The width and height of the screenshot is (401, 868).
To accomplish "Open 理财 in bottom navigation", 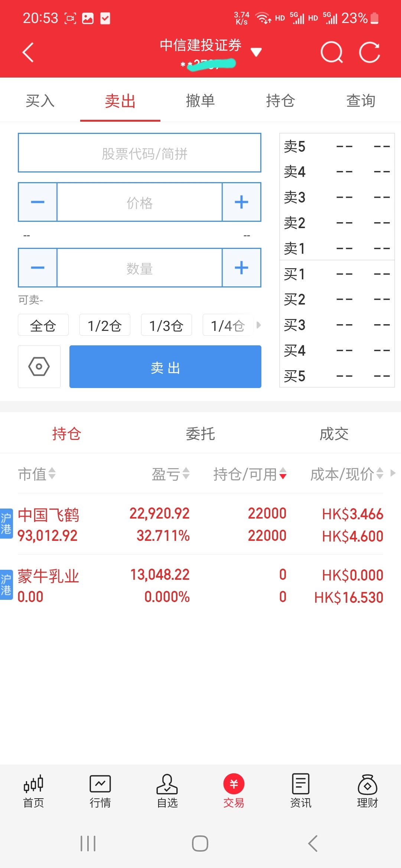I will (368, 792).
